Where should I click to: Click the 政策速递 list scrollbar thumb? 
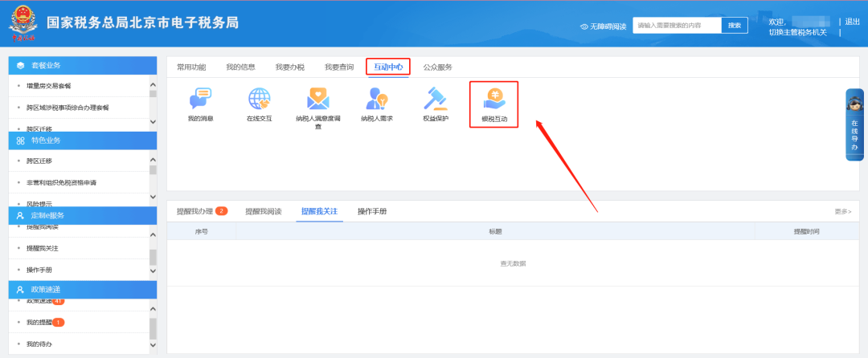pos(154,328)
